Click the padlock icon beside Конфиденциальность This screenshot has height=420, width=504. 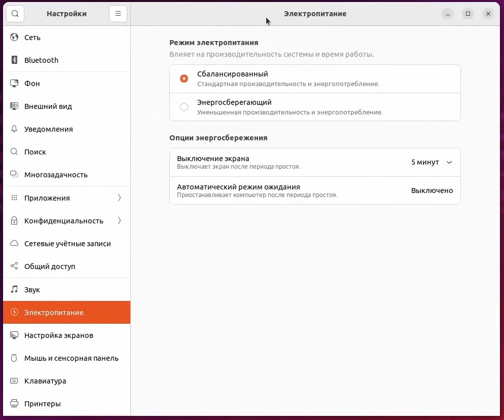(x=14, y=220)
